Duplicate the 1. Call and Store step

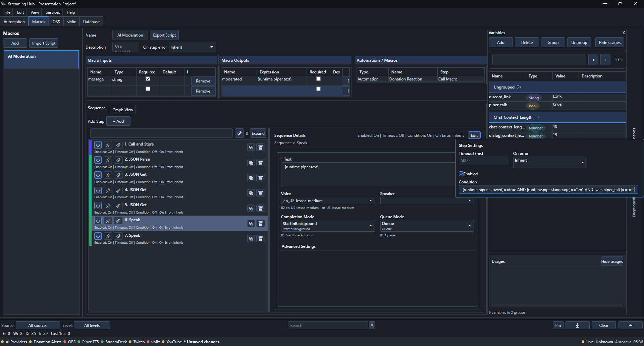pos(251,147)
